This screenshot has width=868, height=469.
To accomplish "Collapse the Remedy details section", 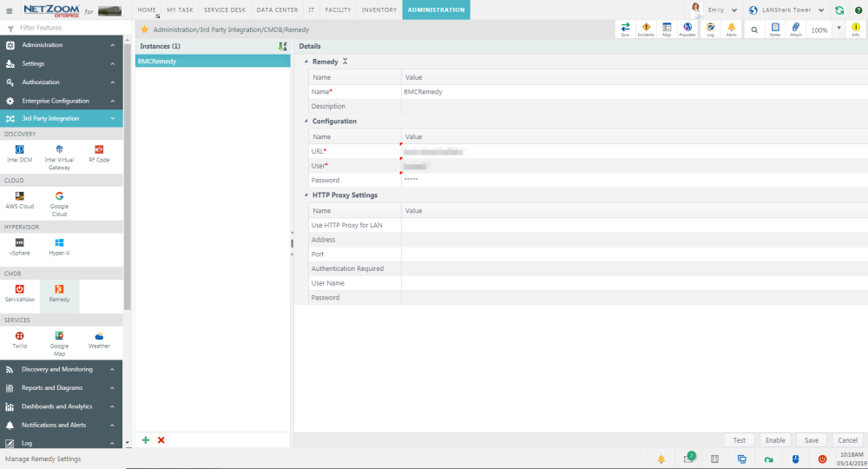I will pos(306,62).
